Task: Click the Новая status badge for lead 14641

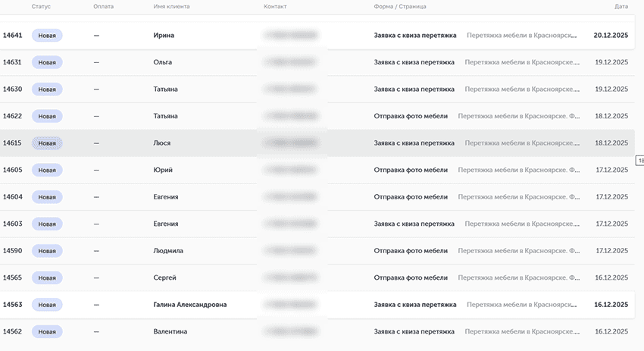Action: click(47, 35)
